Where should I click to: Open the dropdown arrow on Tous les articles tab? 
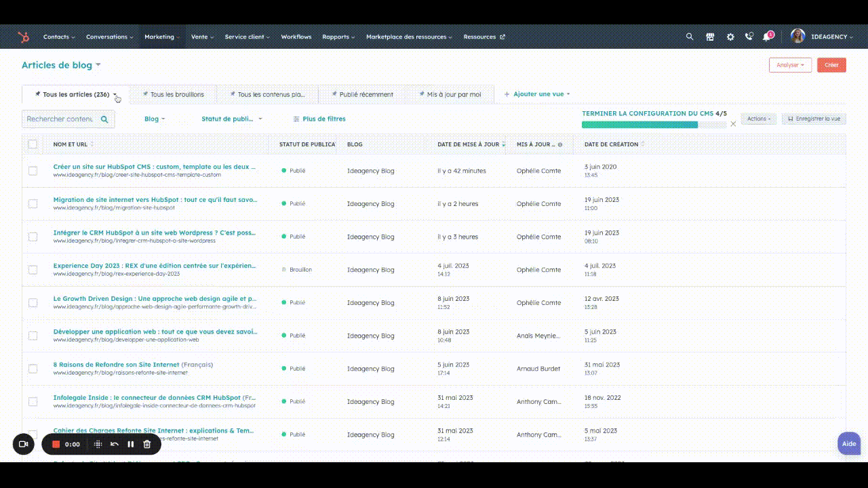pyautogui.click(x=115, y=95)
